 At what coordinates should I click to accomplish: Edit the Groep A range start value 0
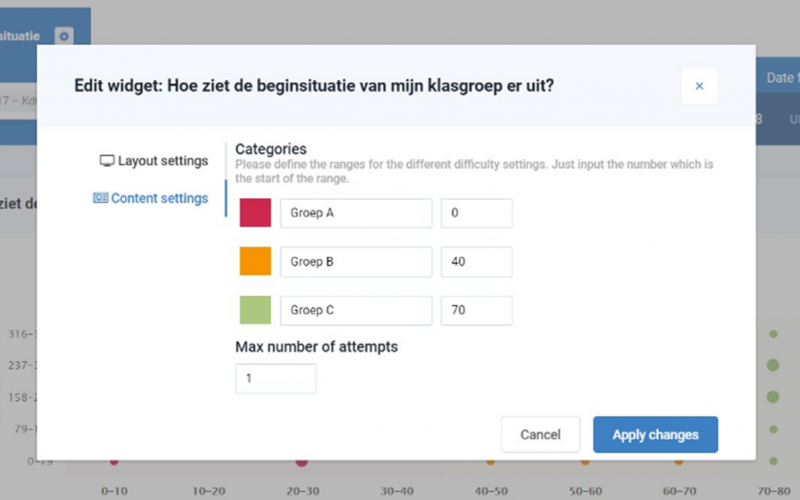(x=476, y=213)
